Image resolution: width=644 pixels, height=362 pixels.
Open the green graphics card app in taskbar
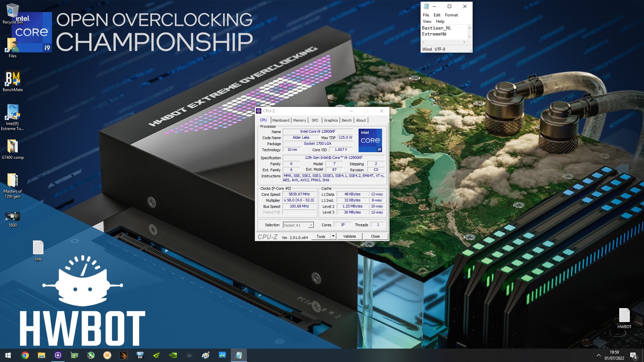(74, 355)
